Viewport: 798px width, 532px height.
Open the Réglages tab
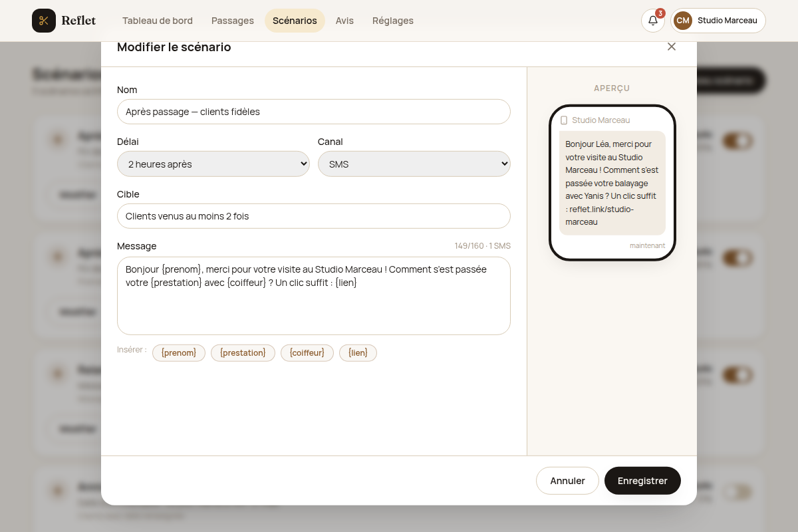(393, 21)
